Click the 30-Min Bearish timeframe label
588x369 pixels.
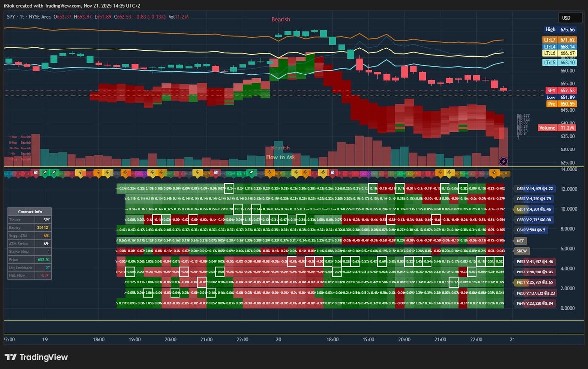20,148
